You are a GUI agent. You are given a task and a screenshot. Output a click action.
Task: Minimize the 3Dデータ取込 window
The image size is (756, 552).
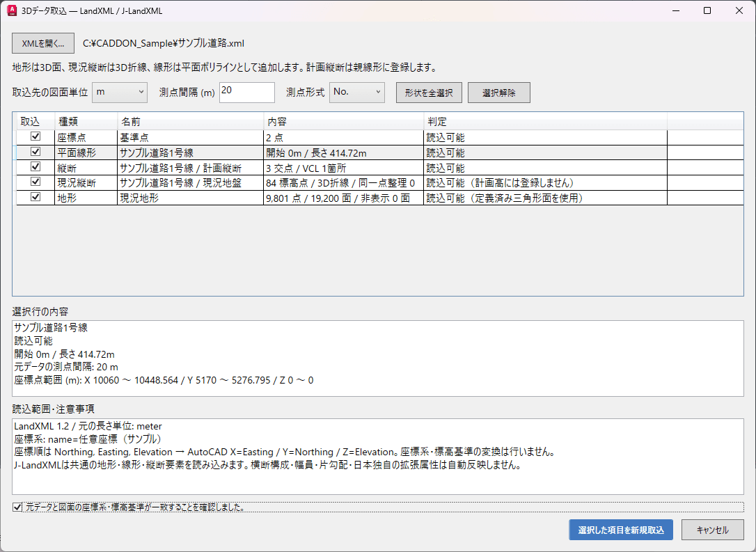click(x=675, y=10)
